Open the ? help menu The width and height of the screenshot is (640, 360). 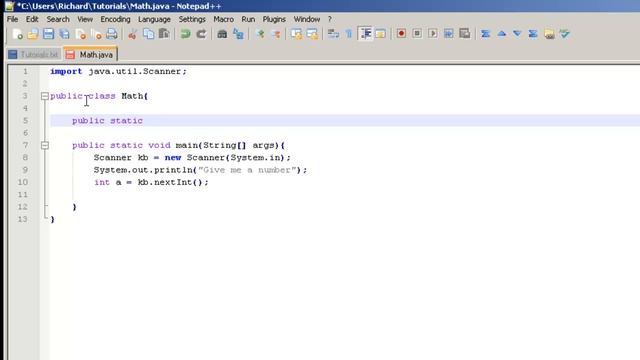coord(330,19)
